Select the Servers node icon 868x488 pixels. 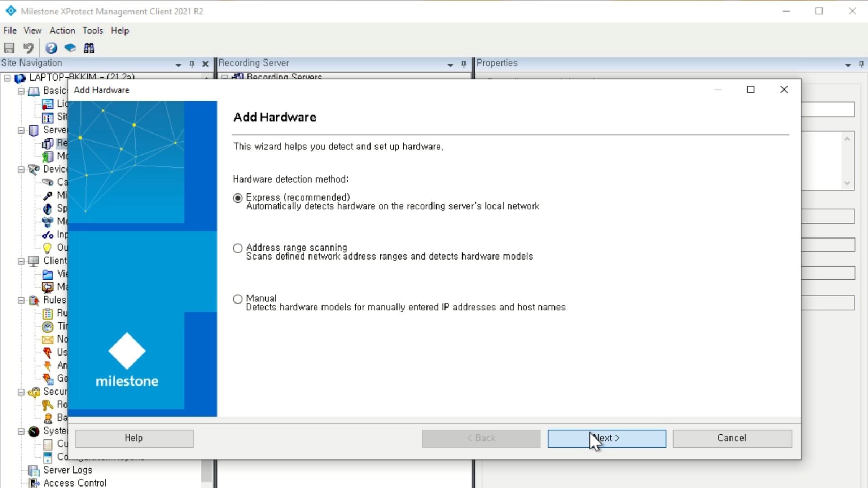34,131
